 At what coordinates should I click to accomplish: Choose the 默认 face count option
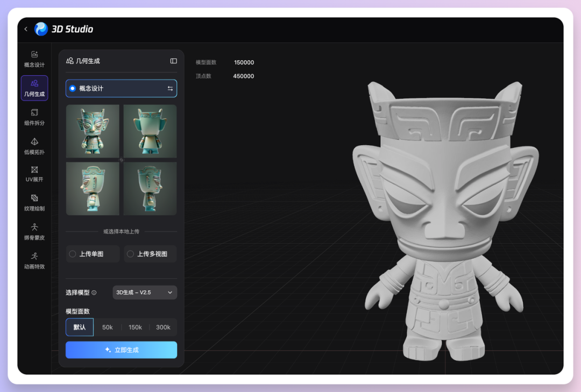(80, 327)
